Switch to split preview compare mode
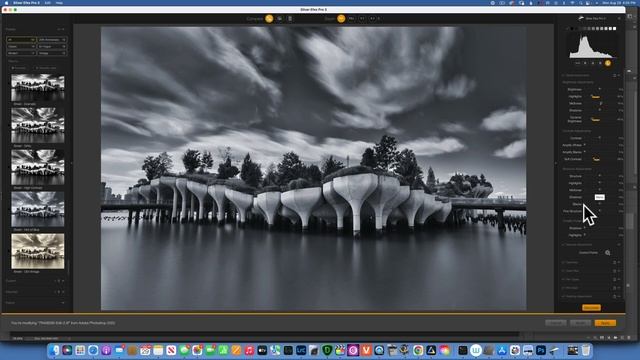 point(280,18)
